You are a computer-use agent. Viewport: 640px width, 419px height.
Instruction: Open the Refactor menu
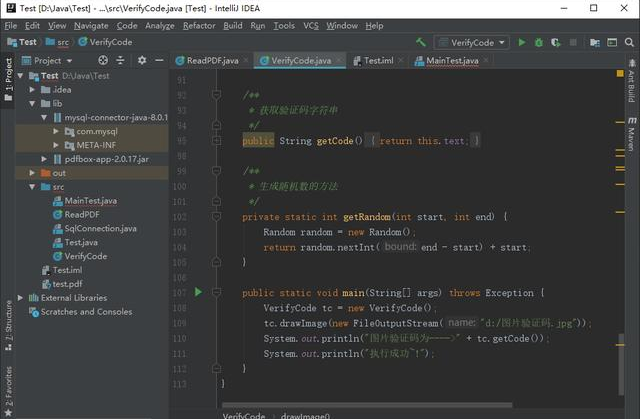click(x=199, y=25)
